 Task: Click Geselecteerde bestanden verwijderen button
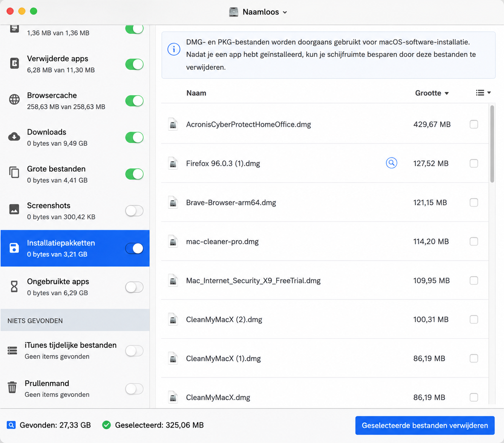[x=425, y=426]
